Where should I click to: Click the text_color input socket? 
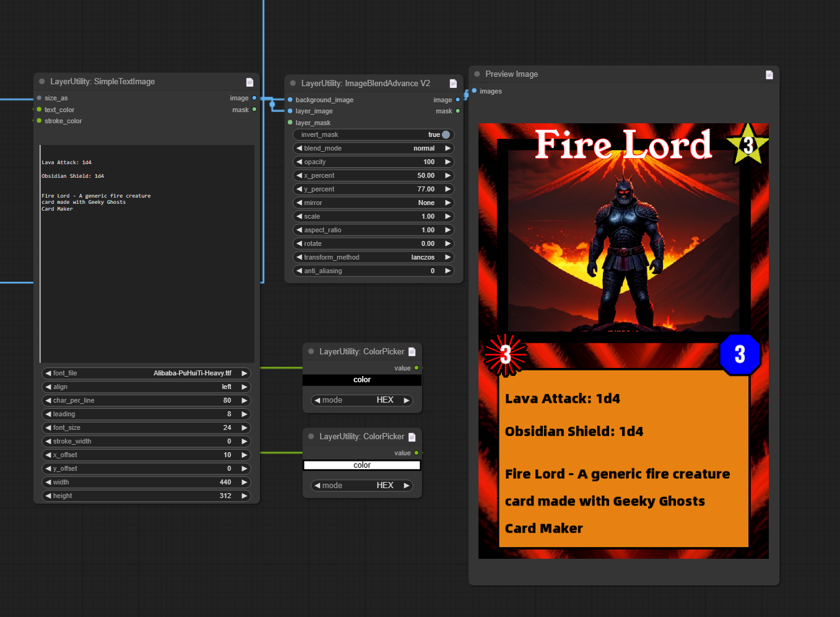[39, 110]
